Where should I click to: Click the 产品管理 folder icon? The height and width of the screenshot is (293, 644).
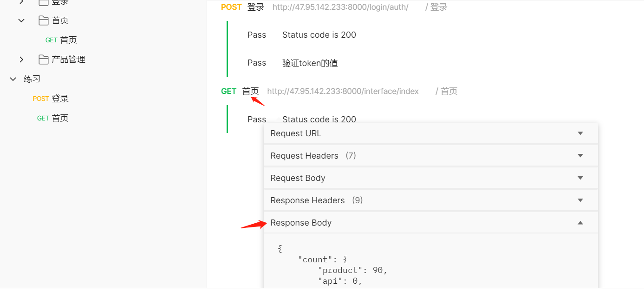tap(44, 60)
